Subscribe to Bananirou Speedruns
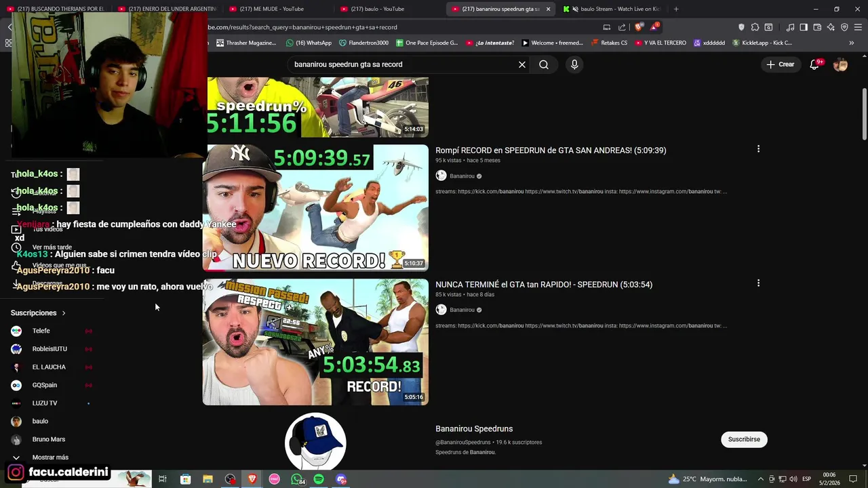The width and height of the screenshot is (868, 488). (x=744, y=439)
